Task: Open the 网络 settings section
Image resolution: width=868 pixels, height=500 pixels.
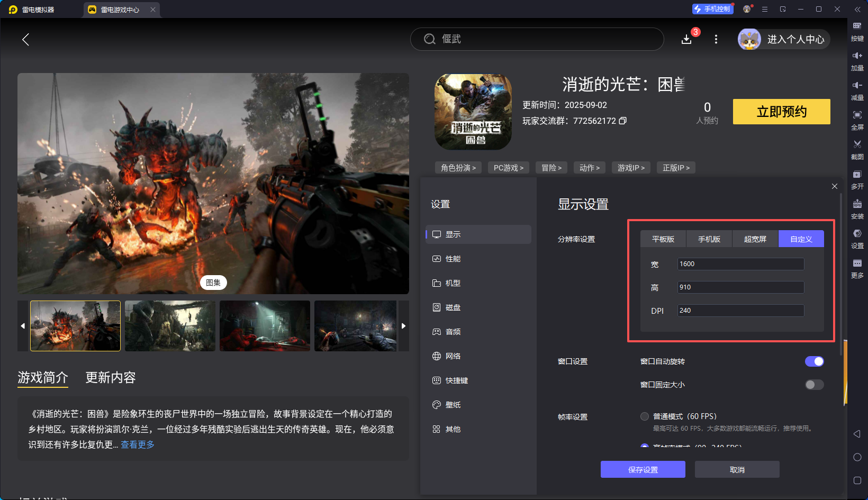Action: (x=478, y=356)
